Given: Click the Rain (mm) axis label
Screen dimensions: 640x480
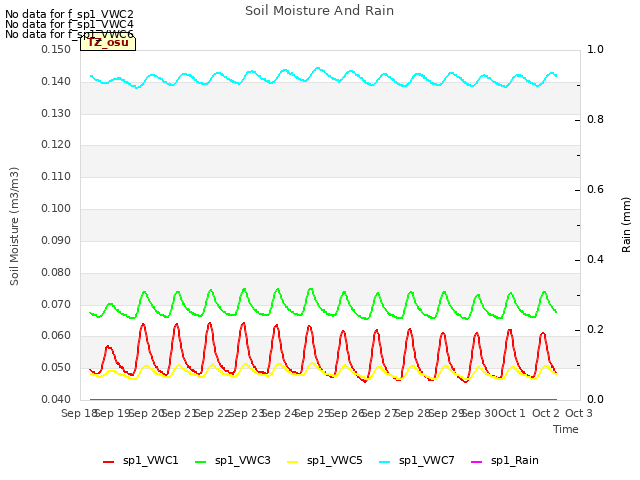Looking at the screenshot, I should pyautogui.click(x=626, y=225).
